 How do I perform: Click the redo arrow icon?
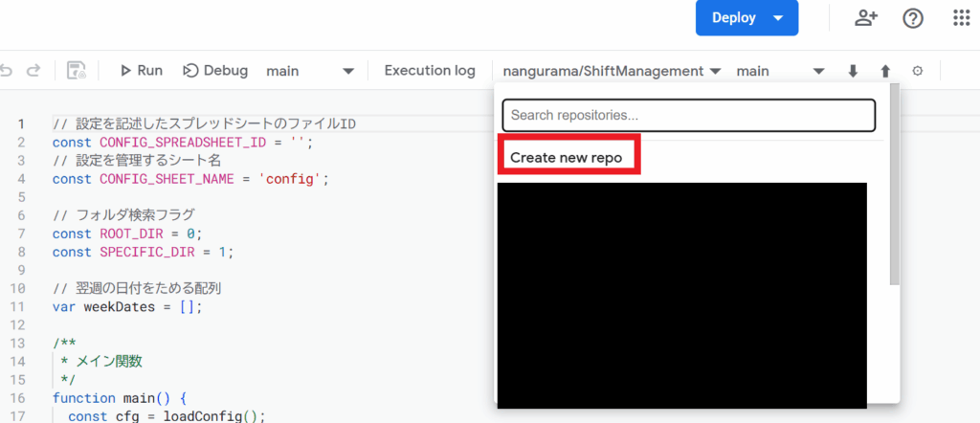[33, 71]
